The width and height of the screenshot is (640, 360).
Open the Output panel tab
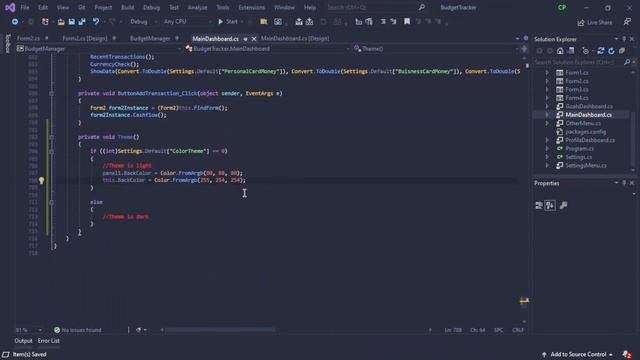pos(23,341)
